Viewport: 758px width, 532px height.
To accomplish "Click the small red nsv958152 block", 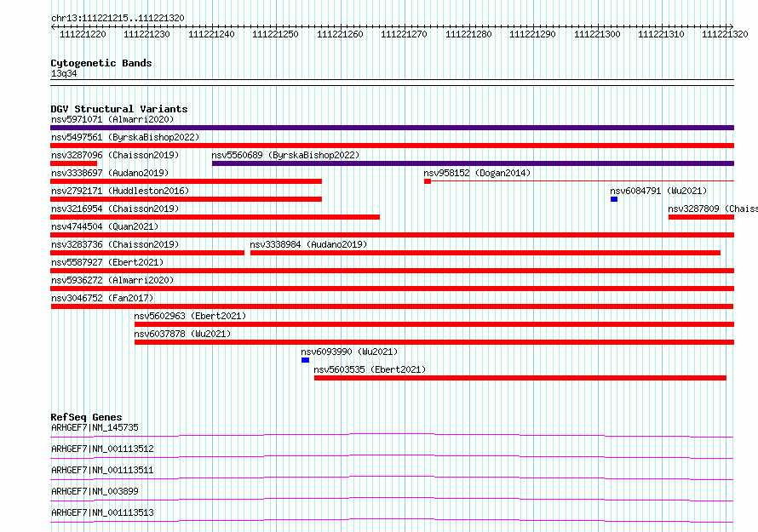I will pos(428,181).
